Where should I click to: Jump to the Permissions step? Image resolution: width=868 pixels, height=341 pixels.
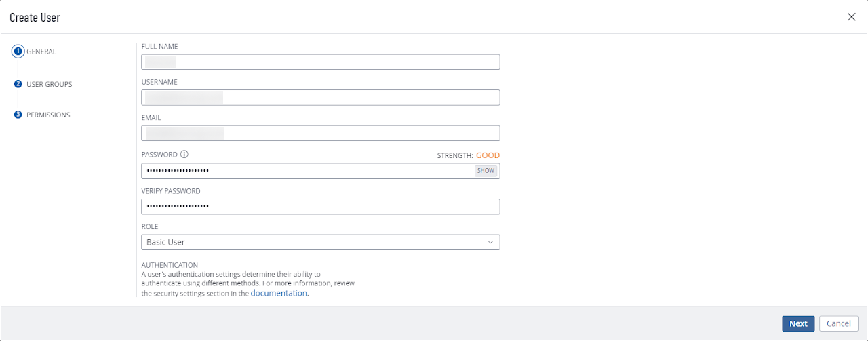point(48,115)
